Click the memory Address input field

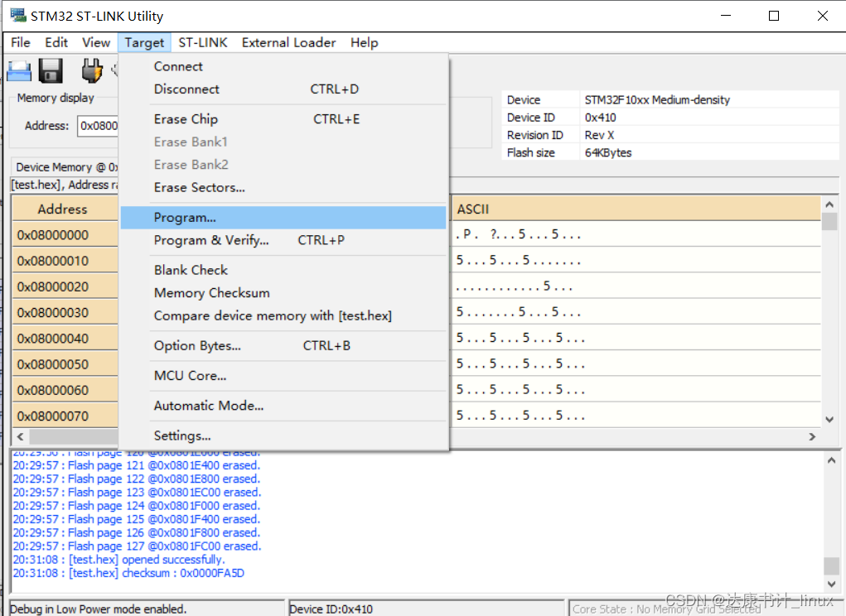(x=98, y=126)
